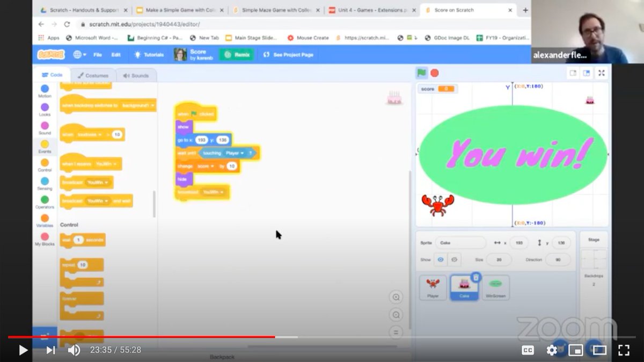Select the Code tab
The width and height of the screenshot is (644, 362).
click(53, 75)
